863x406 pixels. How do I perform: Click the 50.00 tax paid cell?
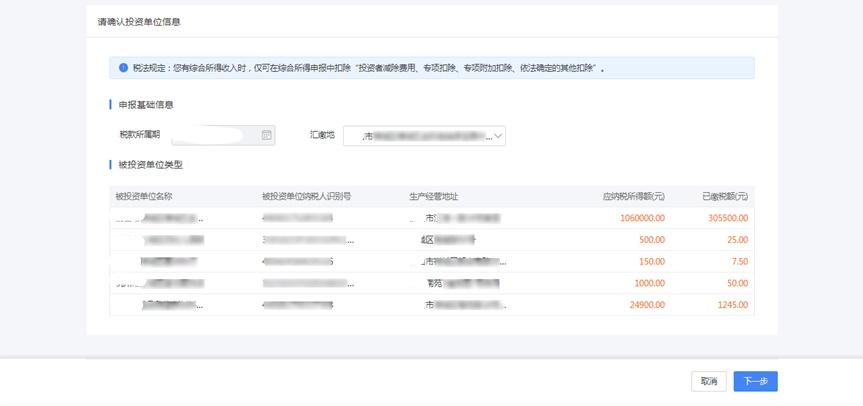[x=738, y=283]
